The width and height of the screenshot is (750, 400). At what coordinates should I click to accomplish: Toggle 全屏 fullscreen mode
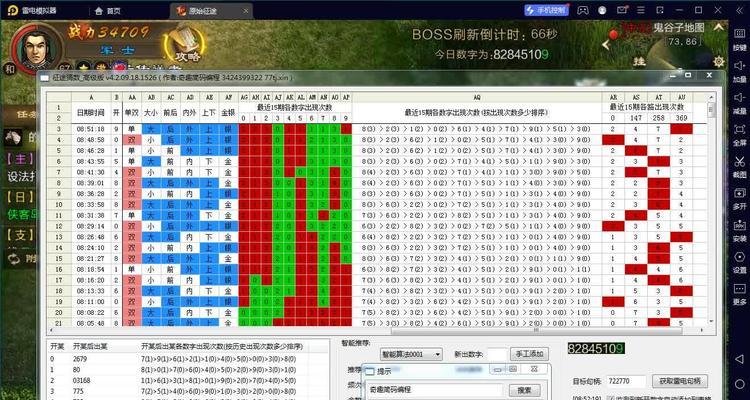pyautogui.click(x=739, y=135)
